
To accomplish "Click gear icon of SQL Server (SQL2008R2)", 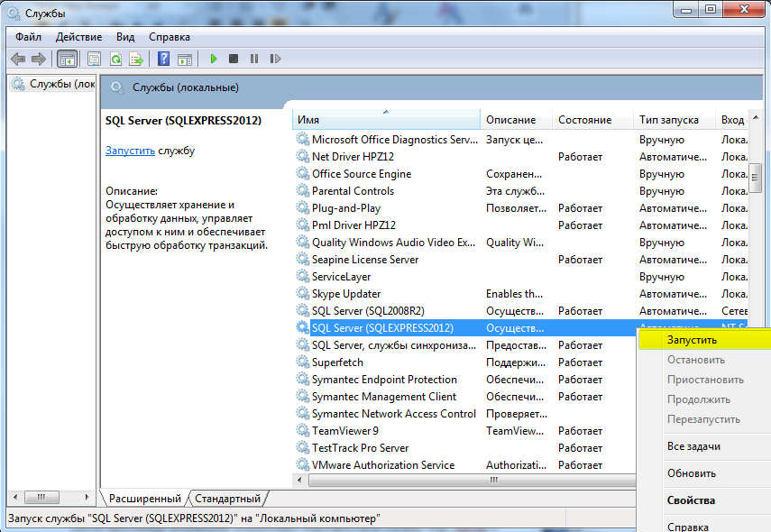I will click(x=302, y=311).
